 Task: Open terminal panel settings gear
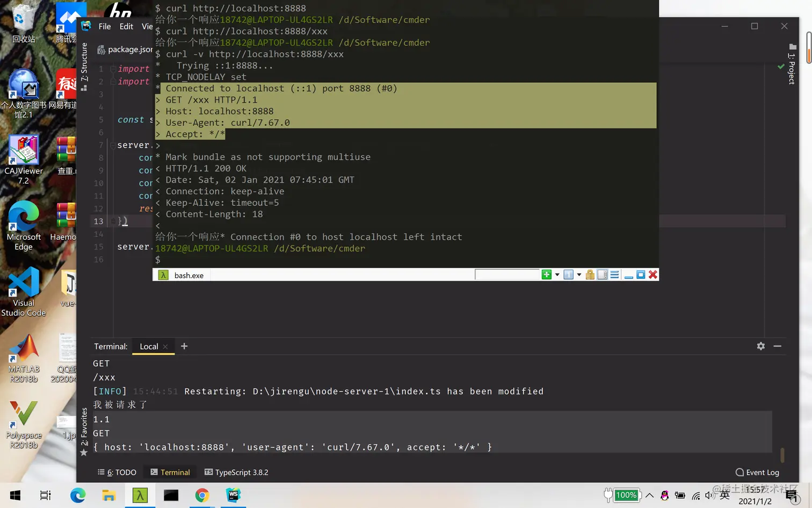pyautogui.click(x=761, y=346)
